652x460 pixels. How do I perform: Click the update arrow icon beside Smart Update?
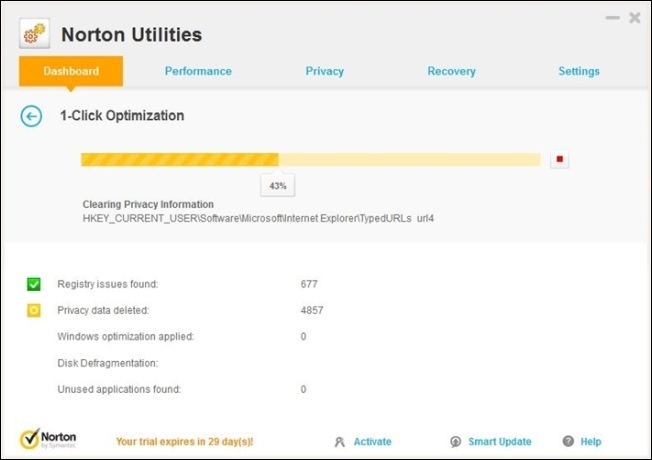[456, 442]
